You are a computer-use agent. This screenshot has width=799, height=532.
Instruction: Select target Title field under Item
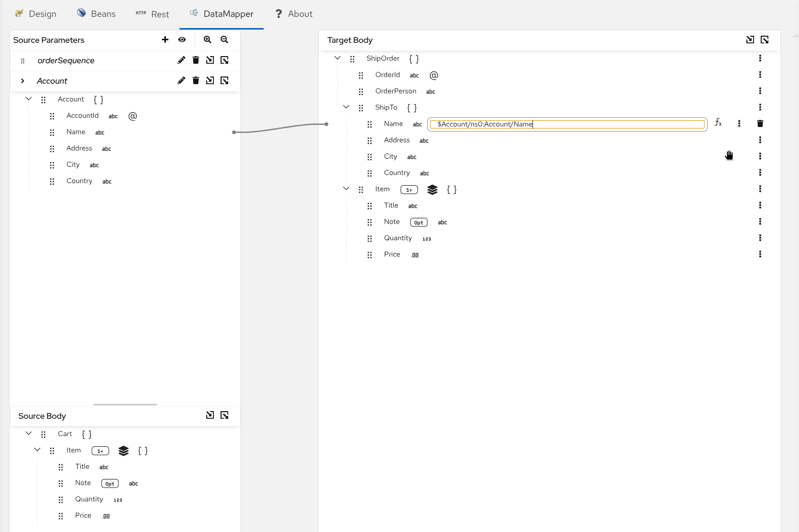click(x=391, y=206)
